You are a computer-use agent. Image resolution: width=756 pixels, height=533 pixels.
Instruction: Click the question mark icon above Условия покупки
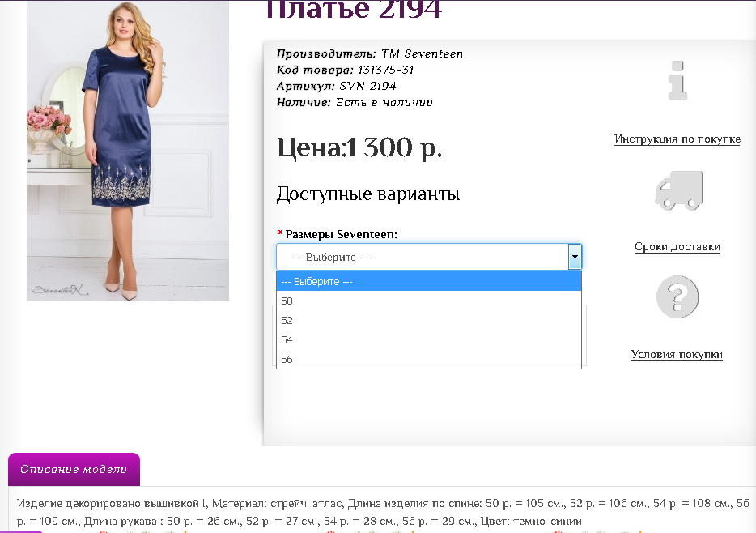[677, 296]
